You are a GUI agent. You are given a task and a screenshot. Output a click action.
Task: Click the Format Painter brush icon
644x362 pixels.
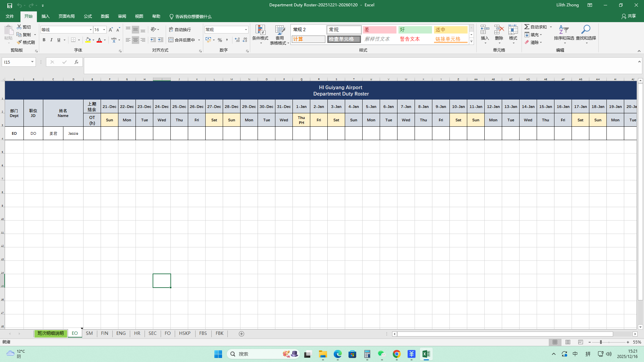click(x=19, y=43)
